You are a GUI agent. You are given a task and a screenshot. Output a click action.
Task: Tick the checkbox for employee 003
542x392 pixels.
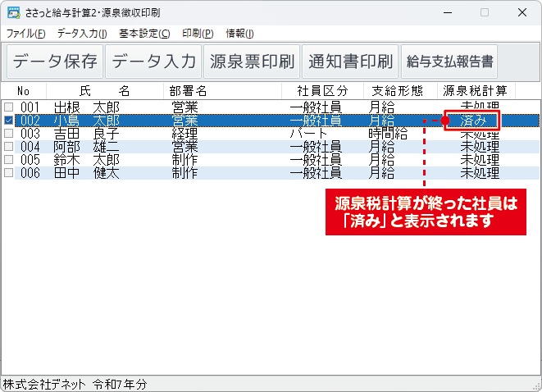(8, 134)
